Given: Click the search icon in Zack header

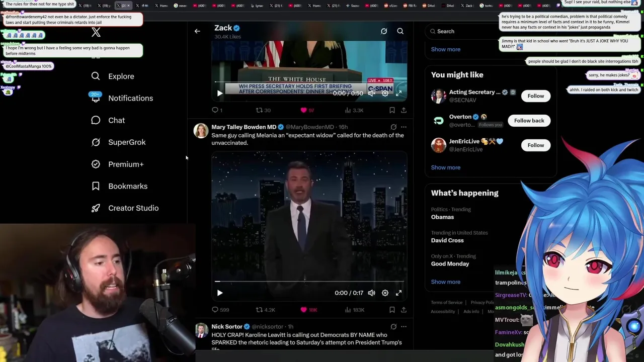Looking at the screenshot, I should tap(400, 31).
